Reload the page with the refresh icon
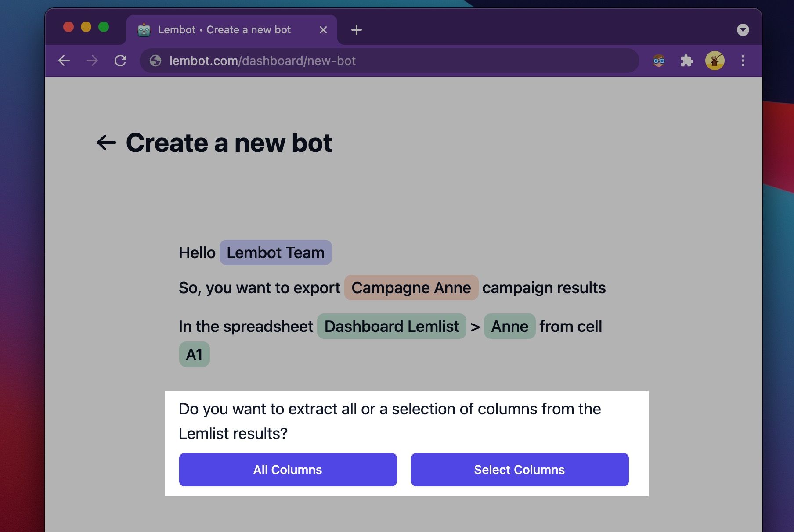The width and height of the screenshot is (794, 532). tap(120, 61)
